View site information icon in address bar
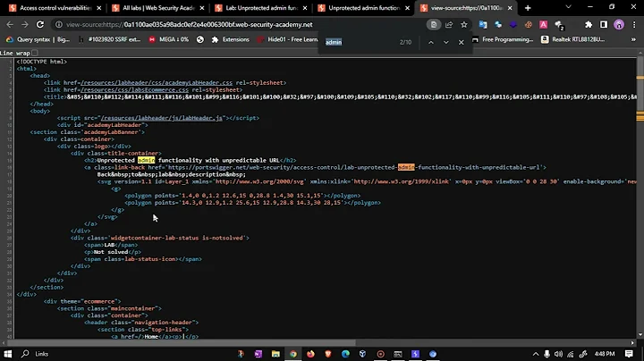644x361 pixels. pos(59,25)
